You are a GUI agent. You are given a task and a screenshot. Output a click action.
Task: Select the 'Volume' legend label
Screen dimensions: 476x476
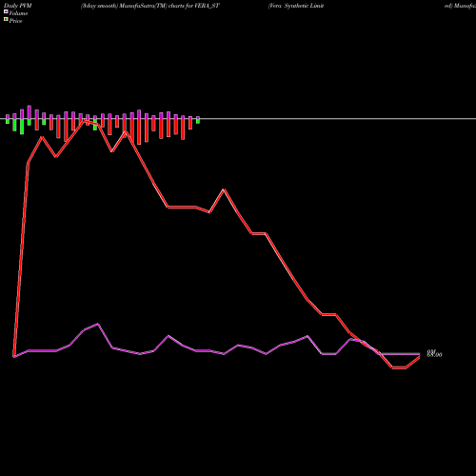coord(18,13)
